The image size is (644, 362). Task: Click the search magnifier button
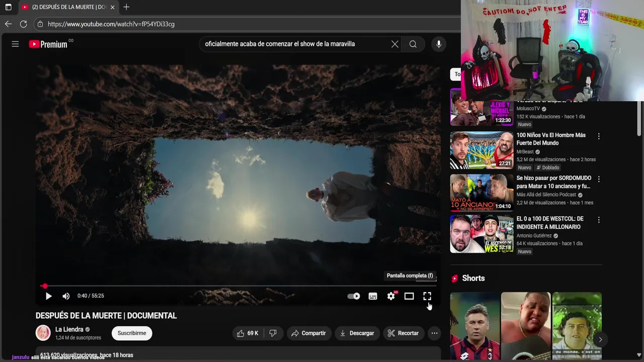[x=413, y=44]
